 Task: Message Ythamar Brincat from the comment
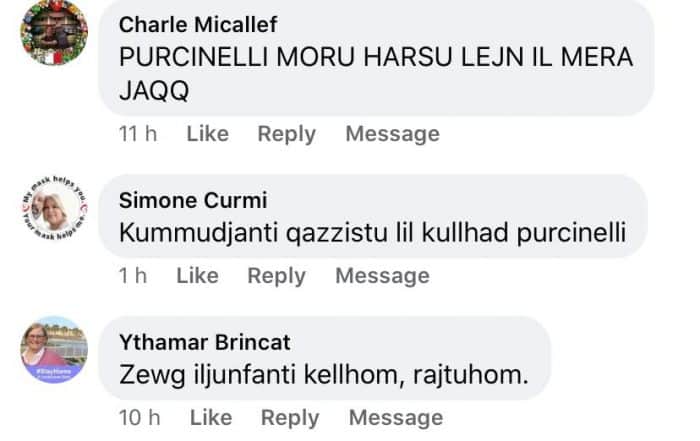(396, 418)
